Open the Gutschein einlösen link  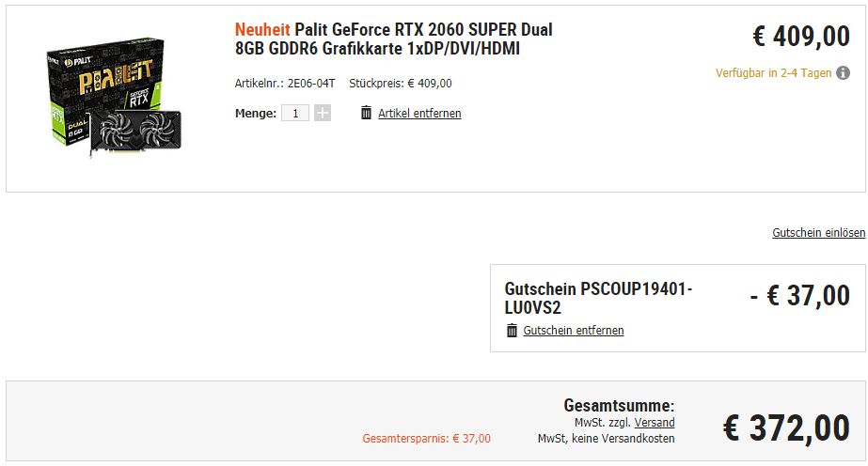(818, 233)
